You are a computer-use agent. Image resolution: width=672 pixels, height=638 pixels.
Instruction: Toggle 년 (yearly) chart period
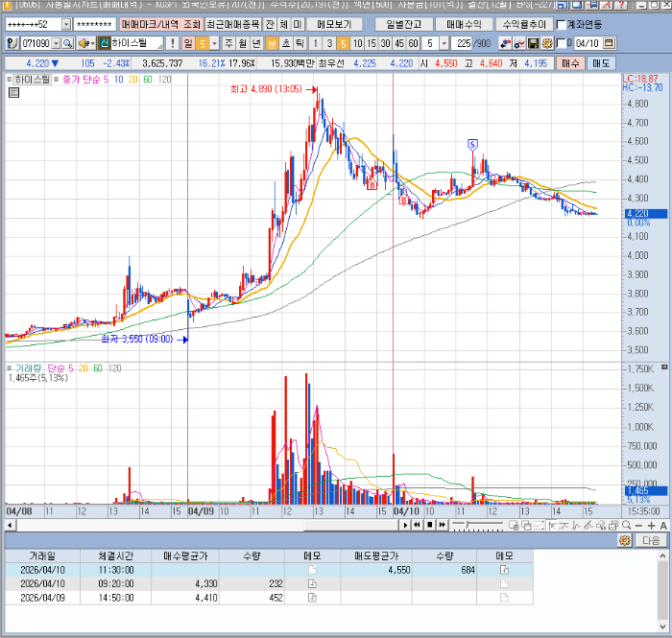click(x=256, y=43)
